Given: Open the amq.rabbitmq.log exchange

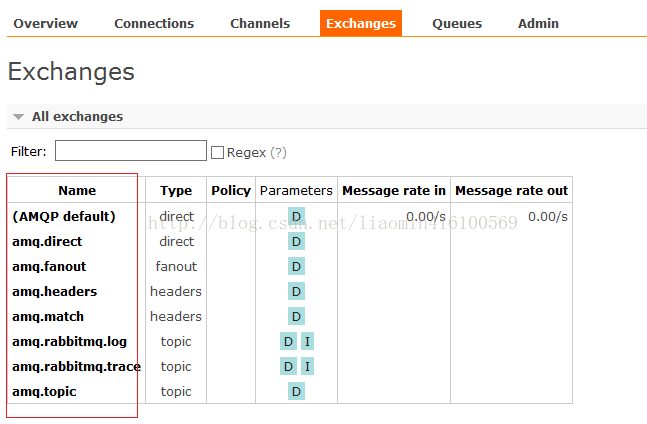Looking at the screenshot, I should click(x=69, y=342).
